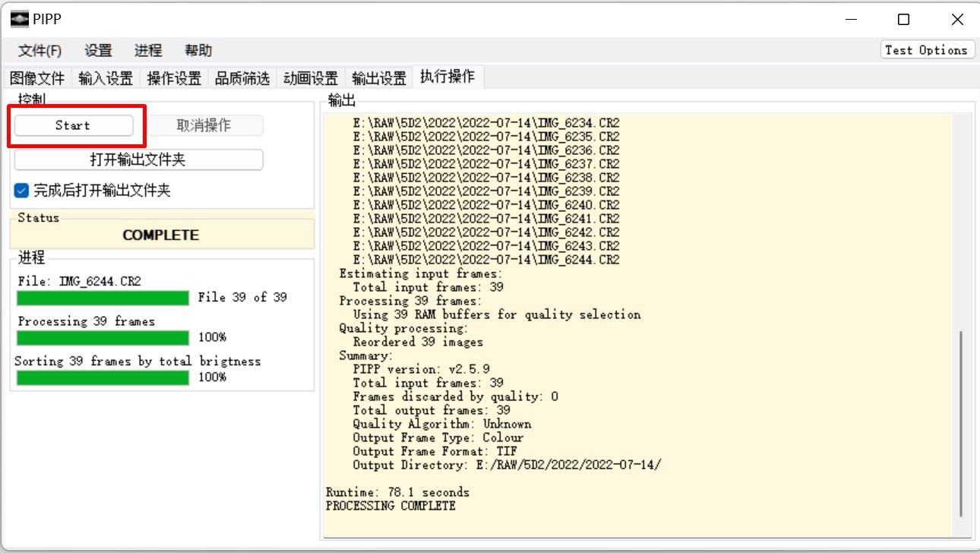Click the PIPP app icon in title bar
Viewport: 980px width, 553px height.
pos(20,19)
